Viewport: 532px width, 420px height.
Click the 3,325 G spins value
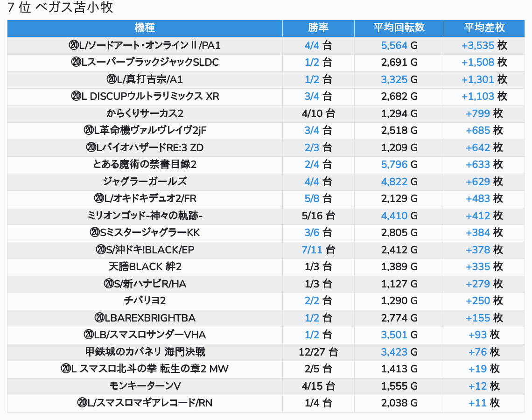399,79
